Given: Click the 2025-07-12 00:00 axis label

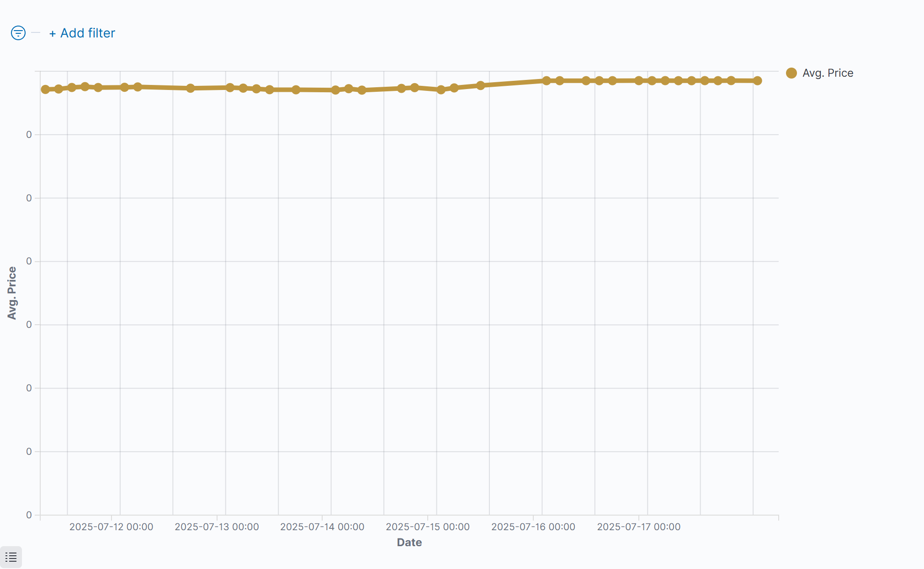Looking at the screenshot, I should click(x=111, y=527).
